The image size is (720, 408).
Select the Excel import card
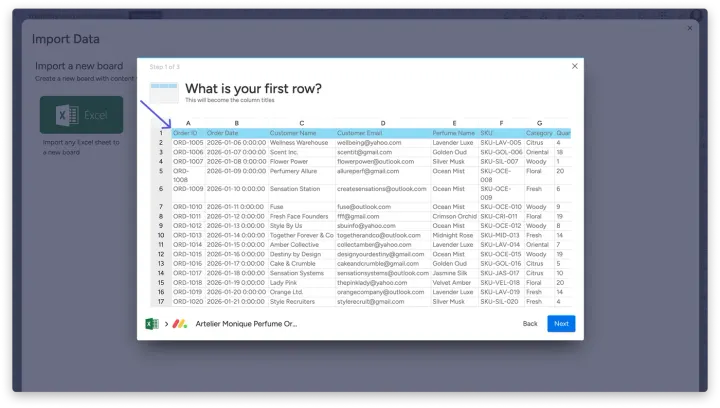81,115
